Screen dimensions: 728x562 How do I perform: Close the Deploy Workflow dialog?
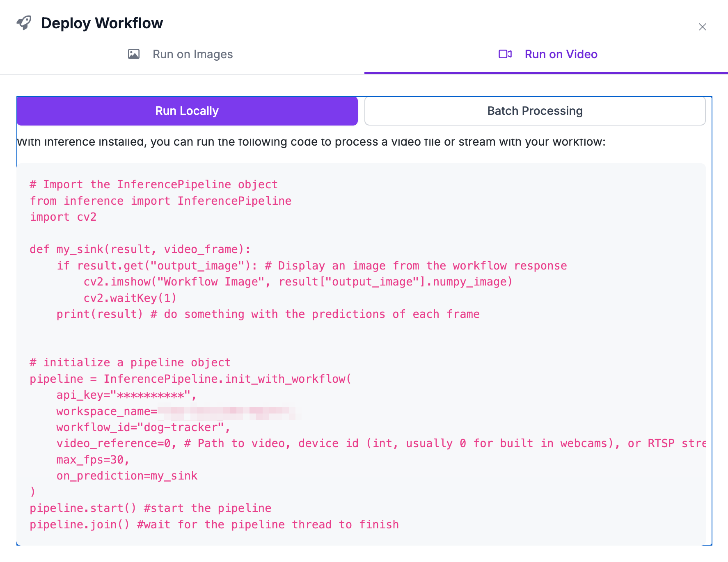[702, 27]
